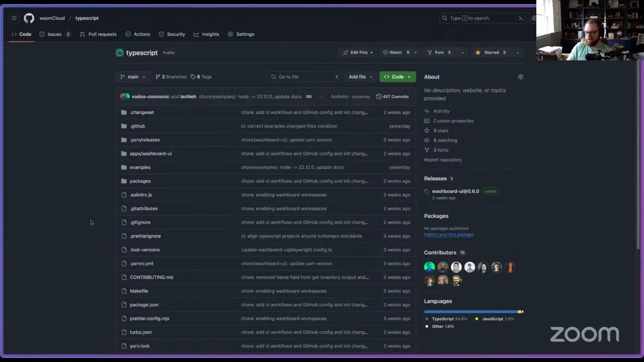Image resolution: width=644 pixels, height=362 pixels.
Task: Click the pulse icon beside Activity
Action: coord(427,111)
